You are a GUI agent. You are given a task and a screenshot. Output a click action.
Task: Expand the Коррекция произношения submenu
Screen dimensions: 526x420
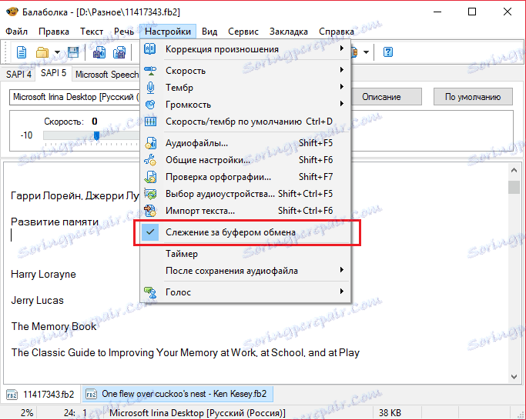[341, 48]
